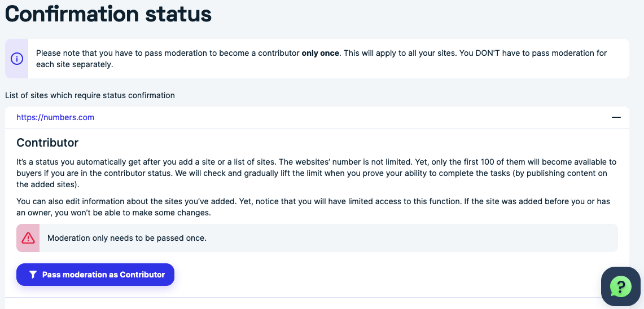Click "each site separately." line in notice
Image resolution: width=644 pixels, height=309 pixels.
(75, 64)
